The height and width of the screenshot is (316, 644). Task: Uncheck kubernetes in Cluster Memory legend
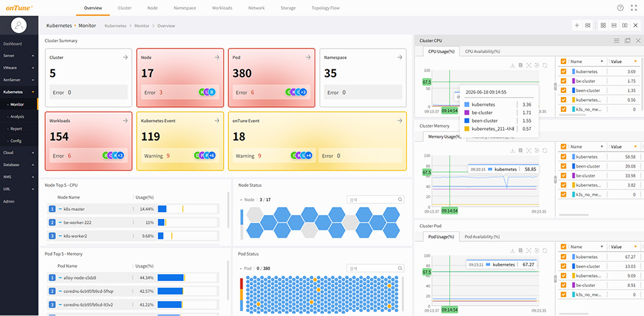point(563,156)
